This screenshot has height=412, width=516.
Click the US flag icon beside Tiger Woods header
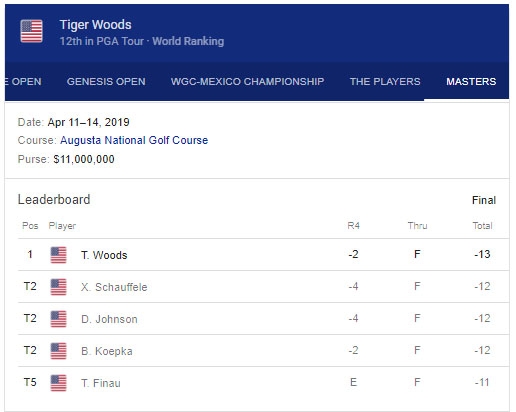31,31
